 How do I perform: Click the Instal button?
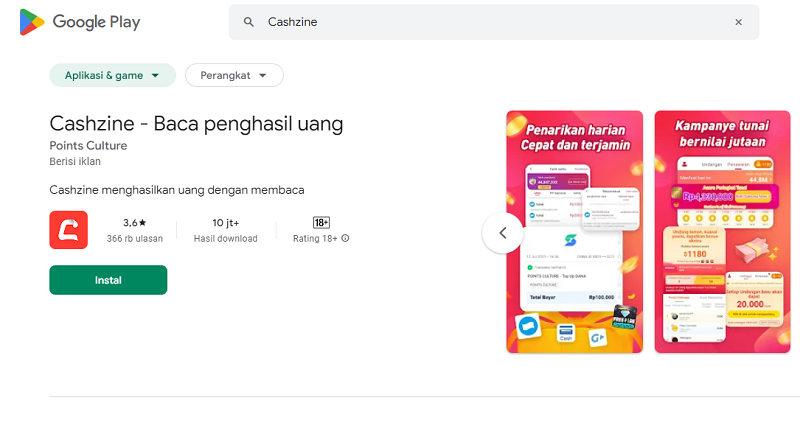coord(108,280)
